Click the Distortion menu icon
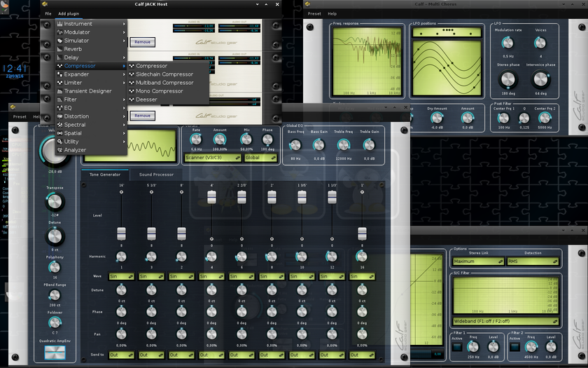 click(x=59, y=116)
